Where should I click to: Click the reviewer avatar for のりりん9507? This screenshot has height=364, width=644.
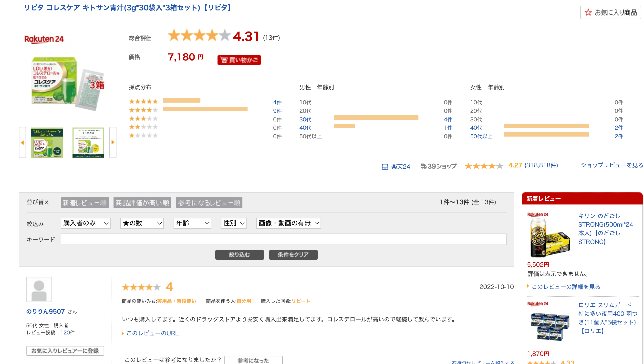pyautogui.click(x=39, y=289)
